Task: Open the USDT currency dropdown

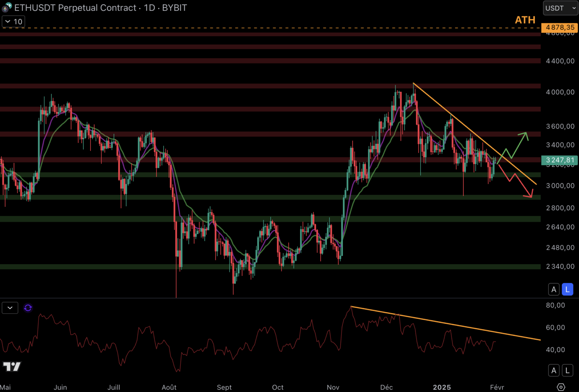Action: tap(560, 8)
